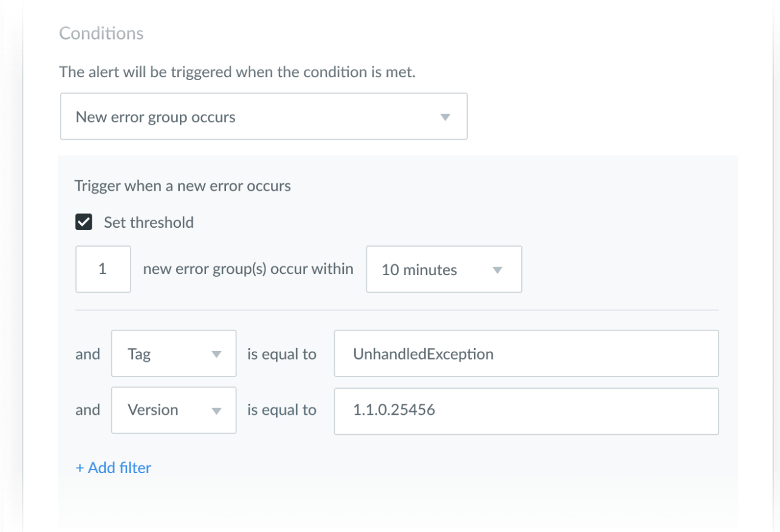Click the is equal to label for Tag
780x532 pixels.
pyautogui.click(x=282, y=353)
